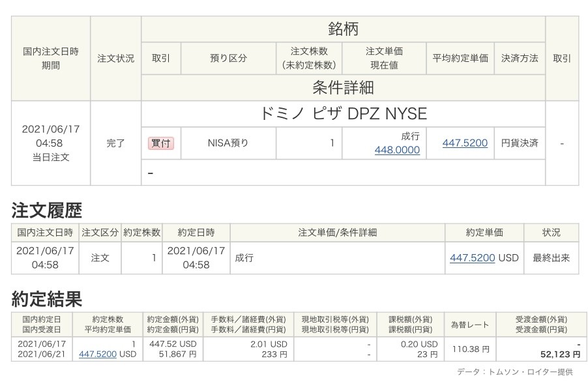
Task: Select the 最終出来 status cell
Action: click(551, 257)
